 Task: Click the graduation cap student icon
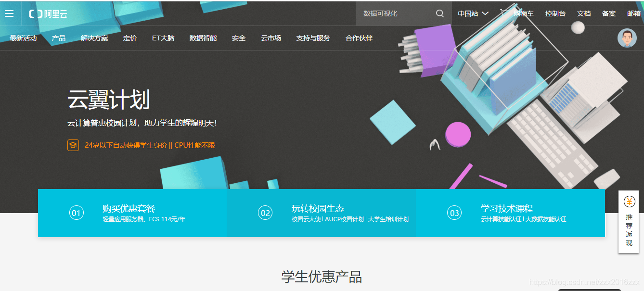pos(73,145)
